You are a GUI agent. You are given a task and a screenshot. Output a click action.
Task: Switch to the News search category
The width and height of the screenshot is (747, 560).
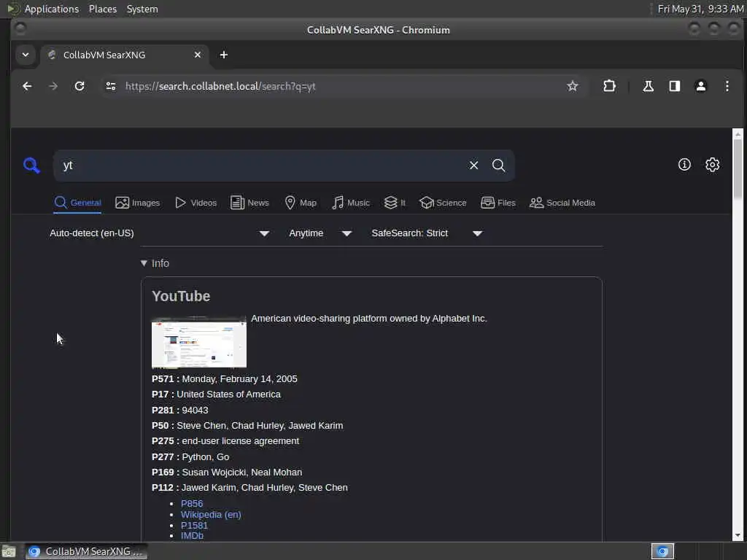[x=249, y=203]
